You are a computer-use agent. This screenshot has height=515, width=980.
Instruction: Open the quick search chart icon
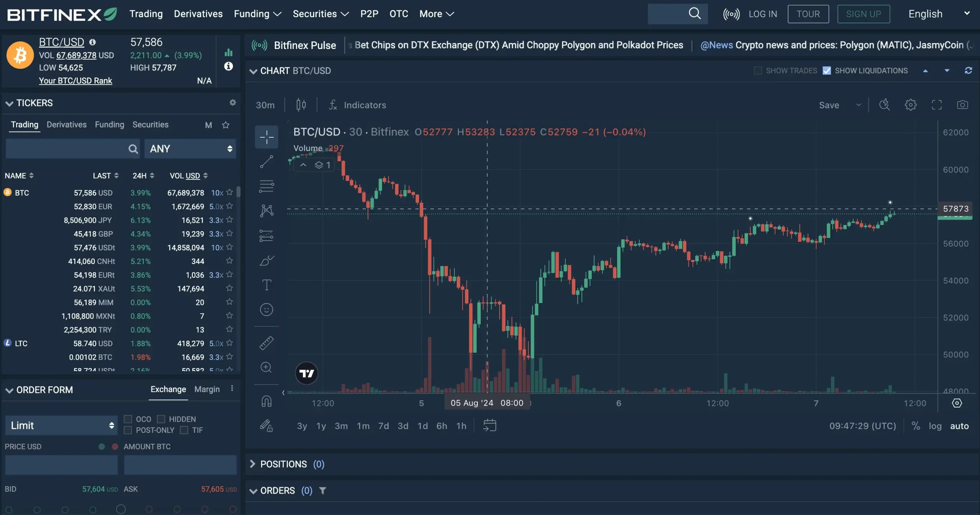tap(885, 105)
